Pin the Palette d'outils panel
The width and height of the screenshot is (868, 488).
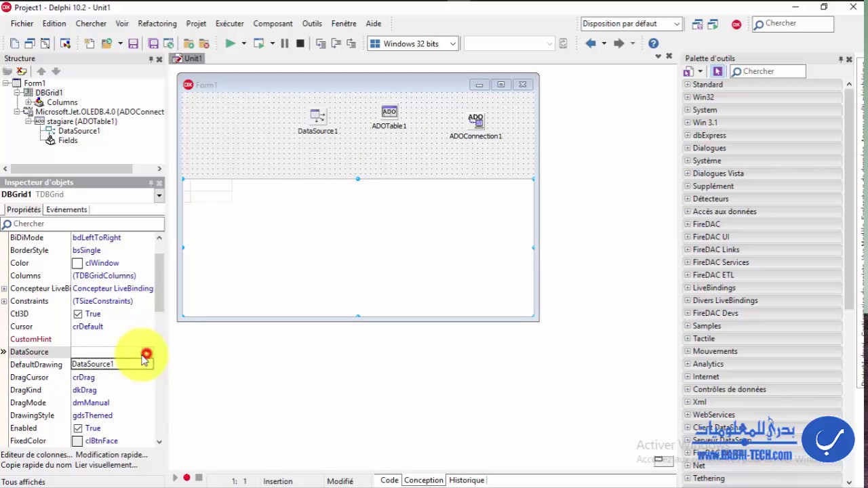coord(840,59)
